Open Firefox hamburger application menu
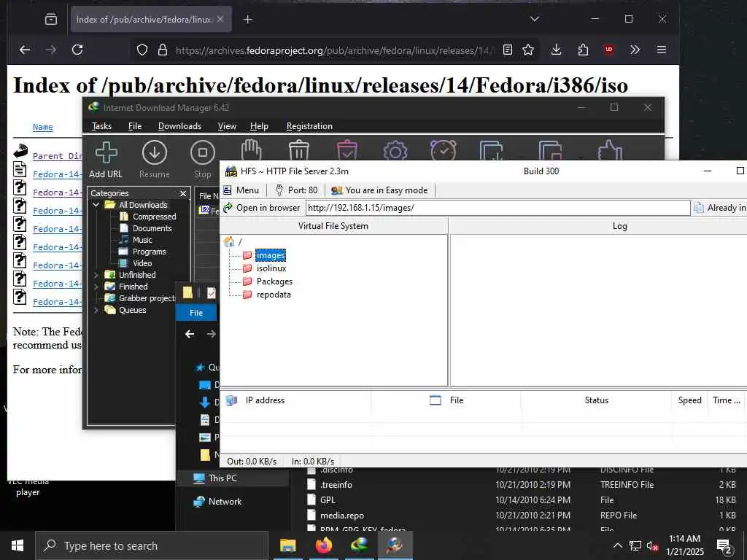Viewport: 747px width, 560px height. click(661, 50)
